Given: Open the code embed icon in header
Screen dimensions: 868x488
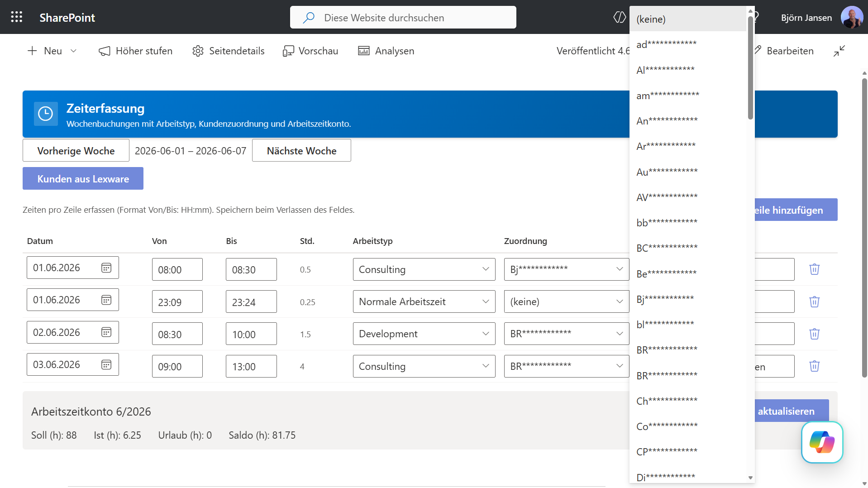Looking at the screenshot, I should pyautogui.click(x=619, y=17).
